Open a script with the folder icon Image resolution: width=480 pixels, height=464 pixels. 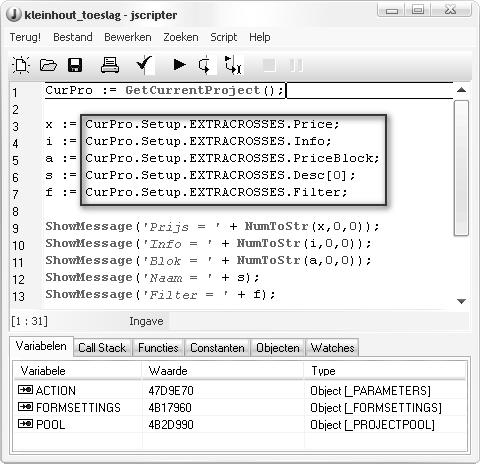(48, 65)
